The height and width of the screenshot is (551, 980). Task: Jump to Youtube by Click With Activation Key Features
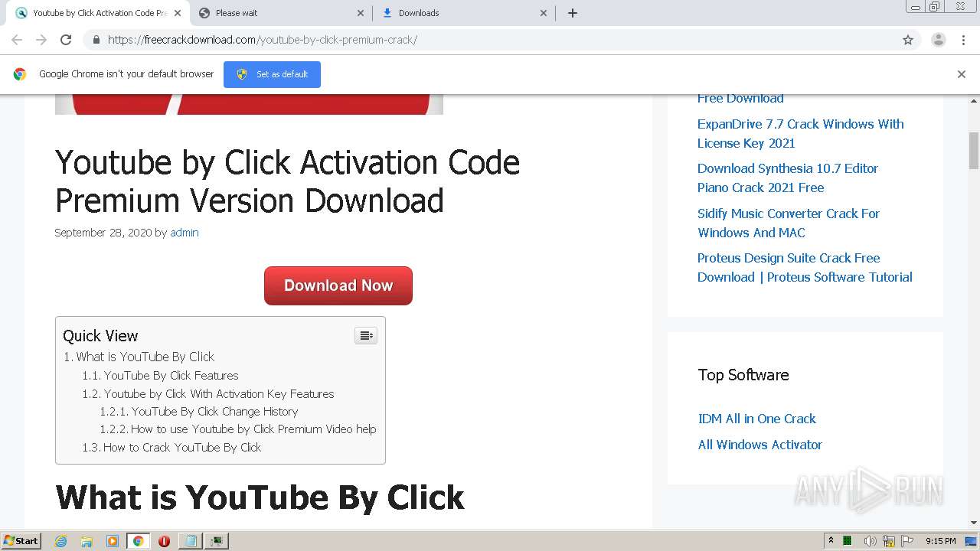click(x=219, y=394)
